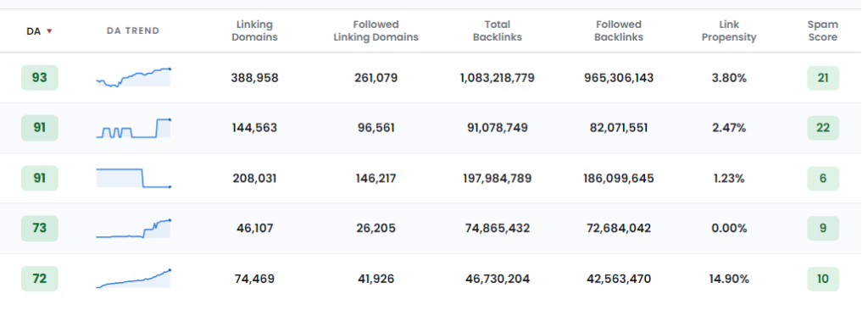Click the 91 DA badge in the 208,031 row
Viewport: 868px width, 310px height.
pyautogui.click(x=39, y=178)
